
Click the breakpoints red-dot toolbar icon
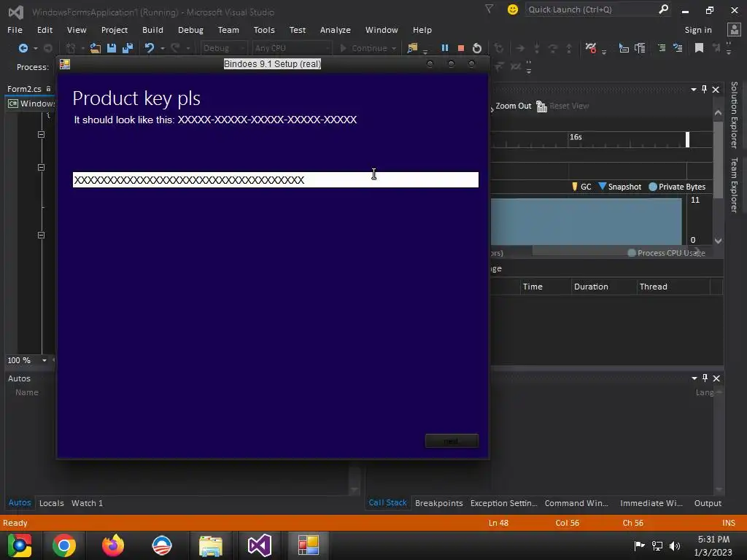pyautogui.click(x=591, y=48)
